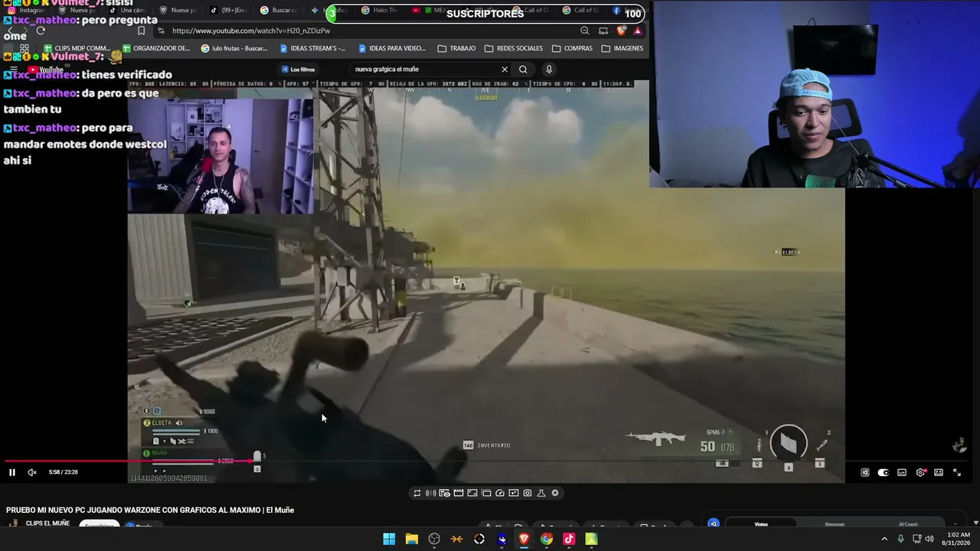980x551 pixels.
Task: Open Google Chrome from the taskbar
Action: 547,539
